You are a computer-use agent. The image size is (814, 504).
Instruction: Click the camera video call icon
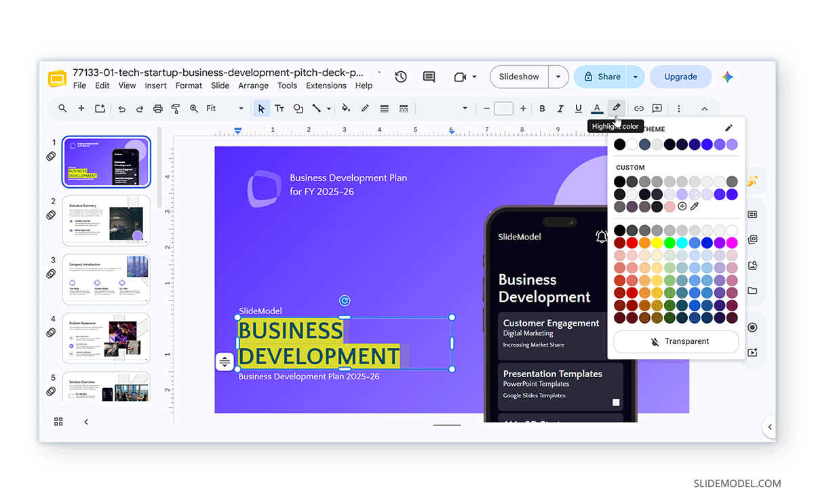(x=460, y=77)
